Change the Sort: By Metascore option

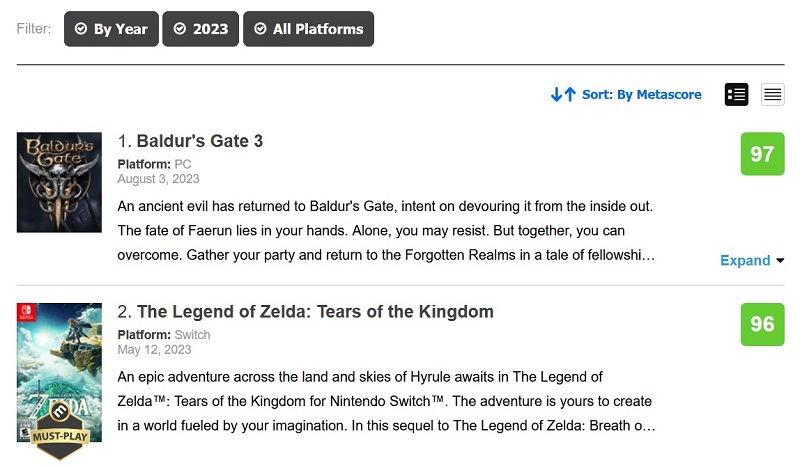pyautogui.click(x=641, y=94)
